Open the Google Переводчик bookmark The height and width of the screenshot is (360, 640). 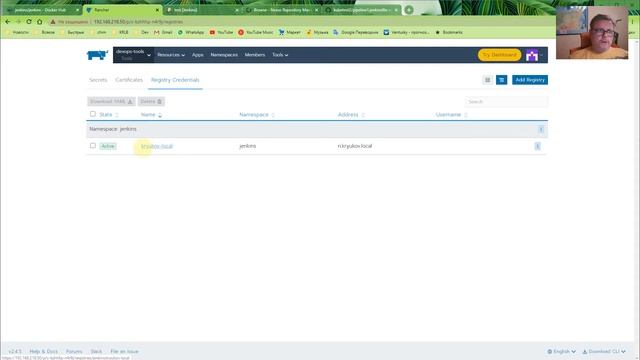[356, 32]
